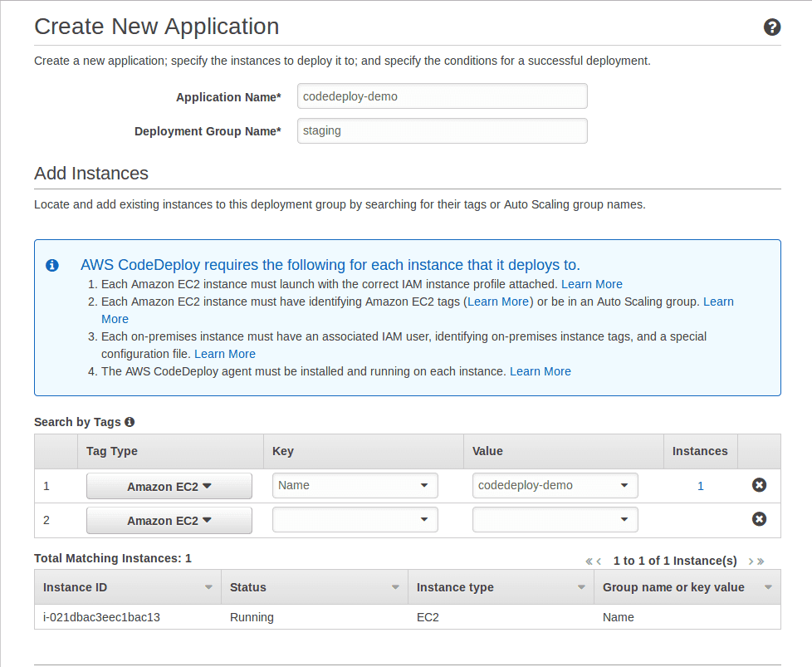Click the 1 link in the Instances column

(x=700, y=485)
